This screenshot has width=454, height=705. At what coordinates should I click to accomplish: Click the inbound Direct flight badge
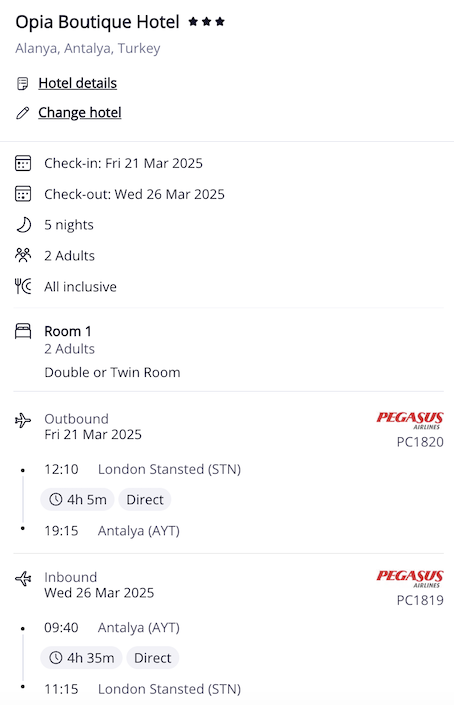153,658
